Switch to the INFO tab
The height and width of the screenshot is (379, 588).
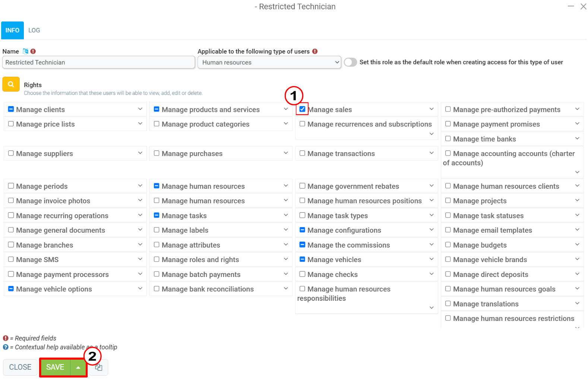[x=12, y=31]
